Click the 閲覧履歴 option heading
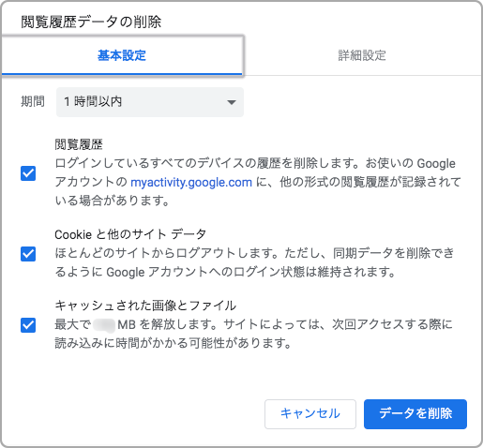 tap(79, 144)
